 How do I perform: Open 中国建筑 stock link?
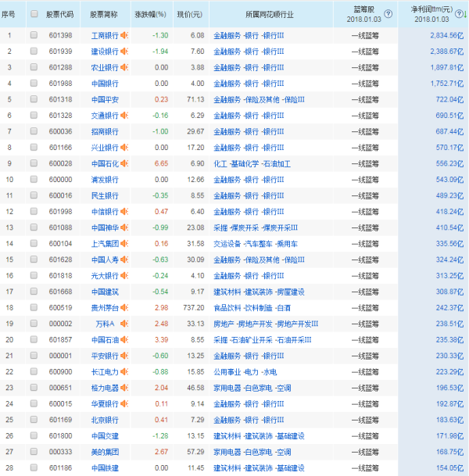[105, 292]
